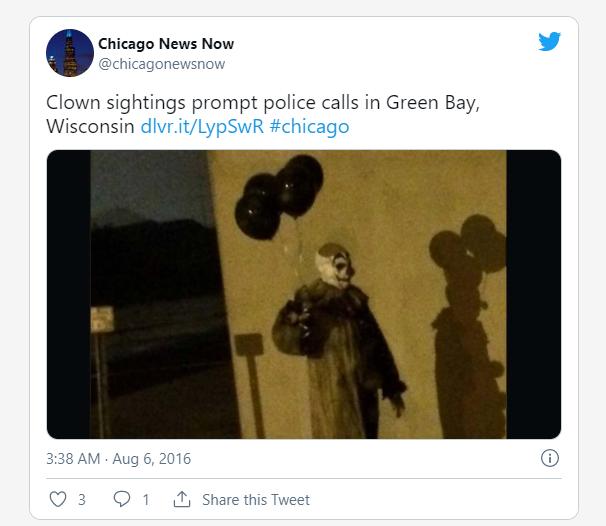Viewport: 606px width, 526px height.
Task: Click the clown's shadow in the image
Action: (468, 327)
